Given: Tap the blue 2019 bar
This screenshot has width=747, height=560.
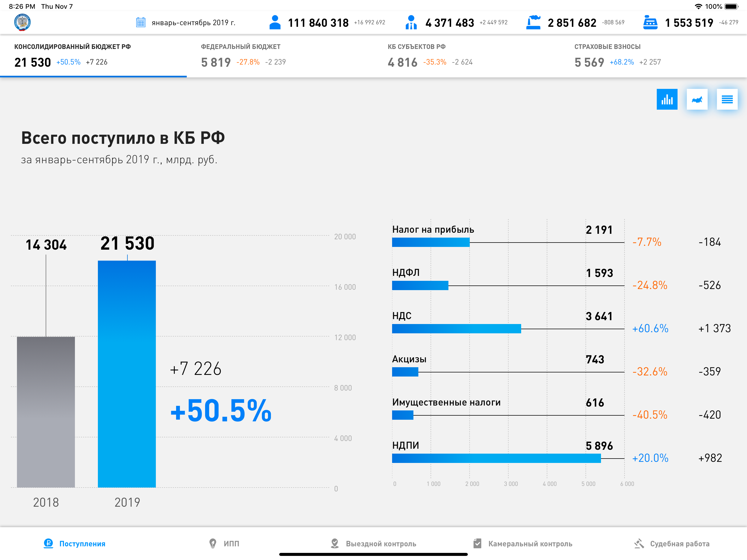Looking at the screenshot, I should coord(127,374).
